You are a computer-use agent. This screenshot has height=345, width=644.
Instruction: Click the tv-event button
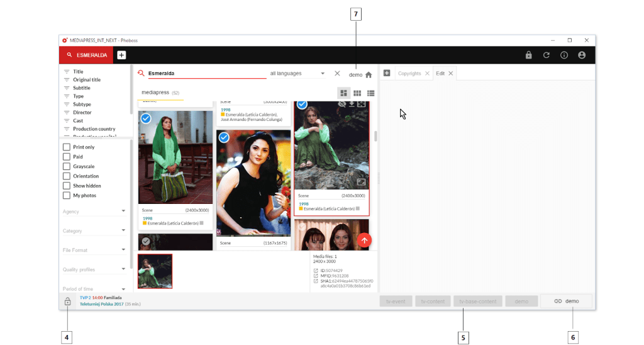[396, 302]
